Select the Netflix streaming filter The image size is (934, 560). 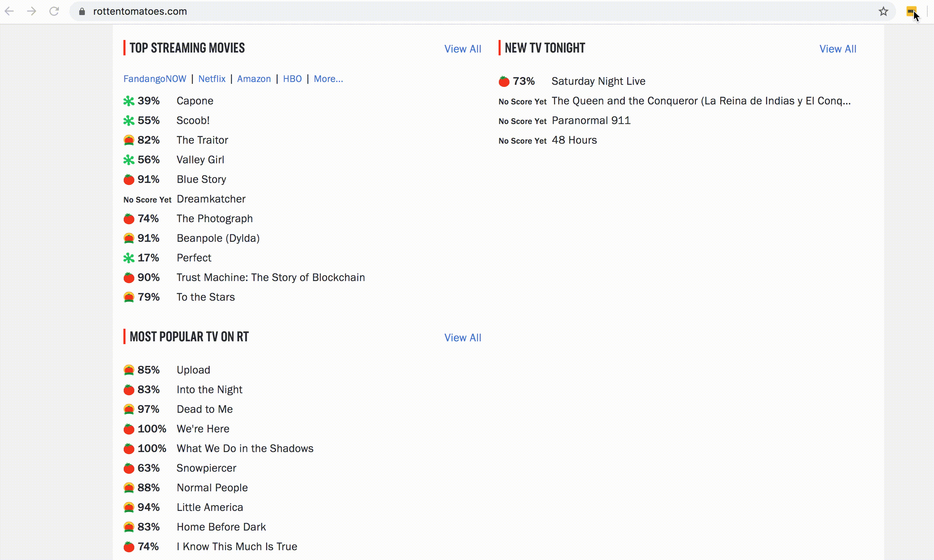[212, 79]
